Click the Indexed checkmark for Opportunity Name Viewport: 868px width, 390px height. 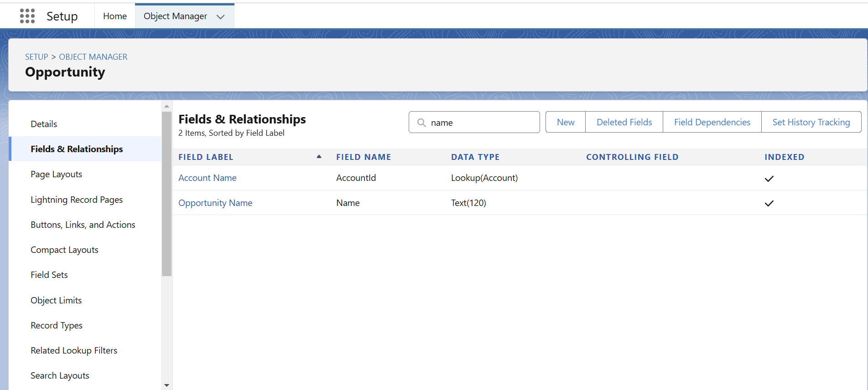(x=769, y=203)
